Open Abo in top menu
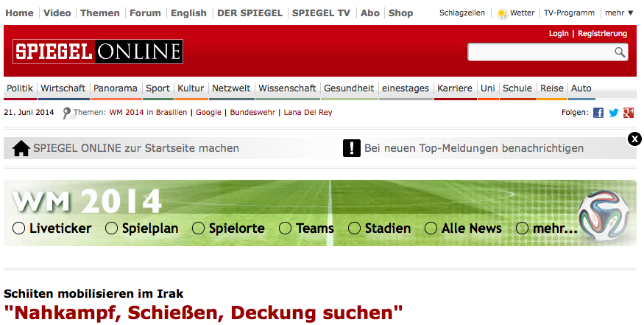This screenshot has height=325, width=644. pyautogui.click(x=370, y=13)
